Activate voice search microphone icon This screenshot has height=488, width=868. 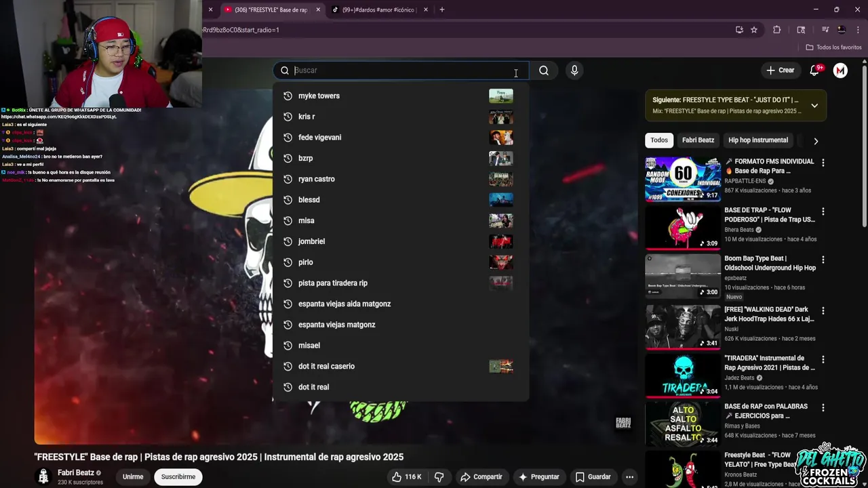point(574,70)
